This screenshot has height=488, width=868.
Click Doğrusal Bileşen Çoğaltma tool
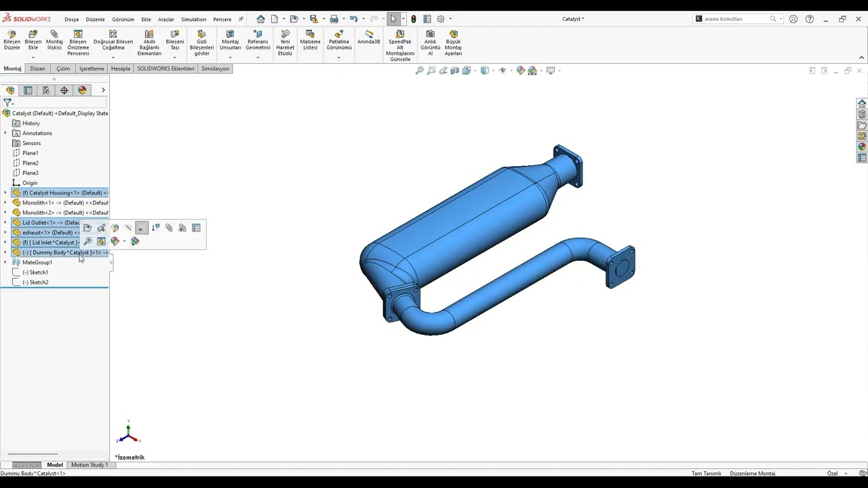pyautogui.click(x=113, y=40)
